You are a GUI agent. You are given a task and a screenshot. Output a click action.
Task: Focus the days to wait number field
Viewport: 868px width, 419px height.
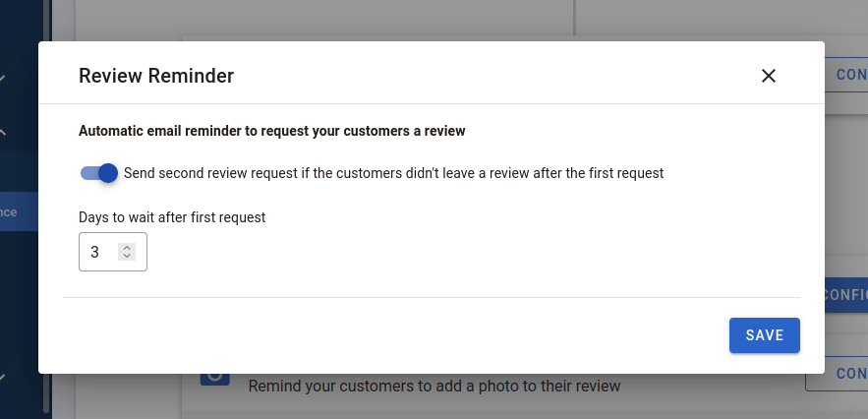tap(113, 252)
